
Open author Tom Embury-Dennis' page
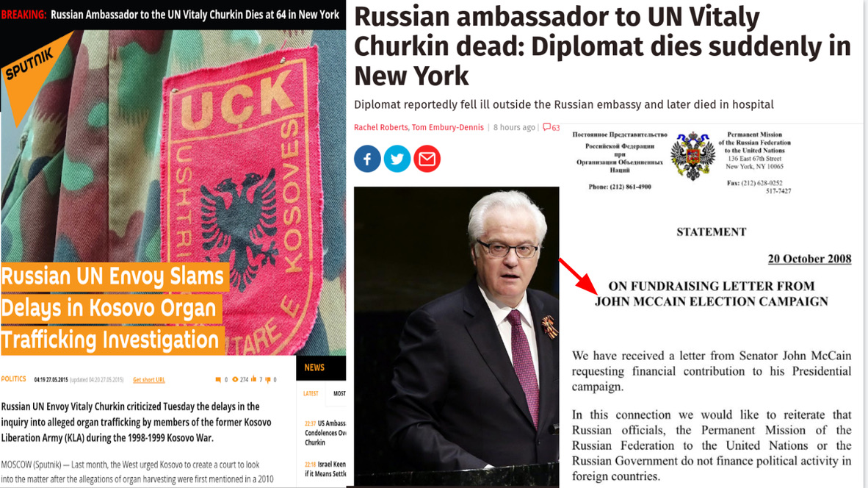[447, 127]
